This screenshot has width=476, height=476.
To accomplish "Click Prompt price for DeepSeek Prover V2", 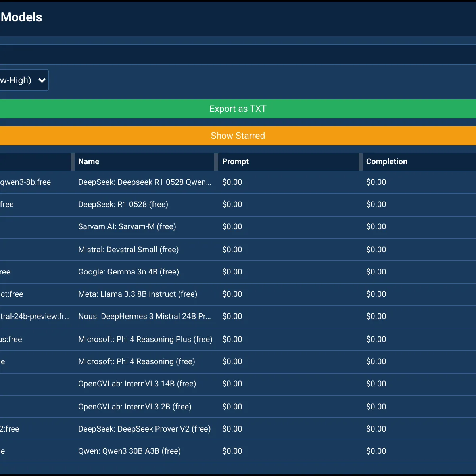I will pyautogui.click(x=232, y=429).
